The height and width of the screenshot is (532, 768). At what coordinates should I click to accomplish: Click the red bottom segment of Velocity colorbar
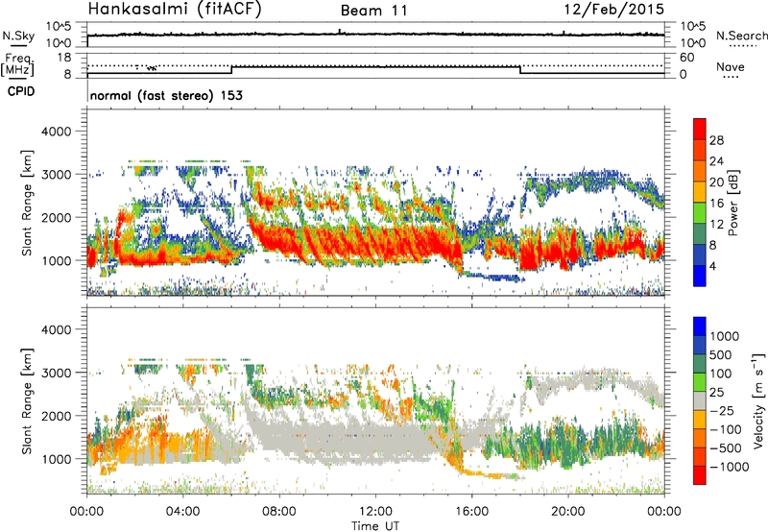click(700, 475)
